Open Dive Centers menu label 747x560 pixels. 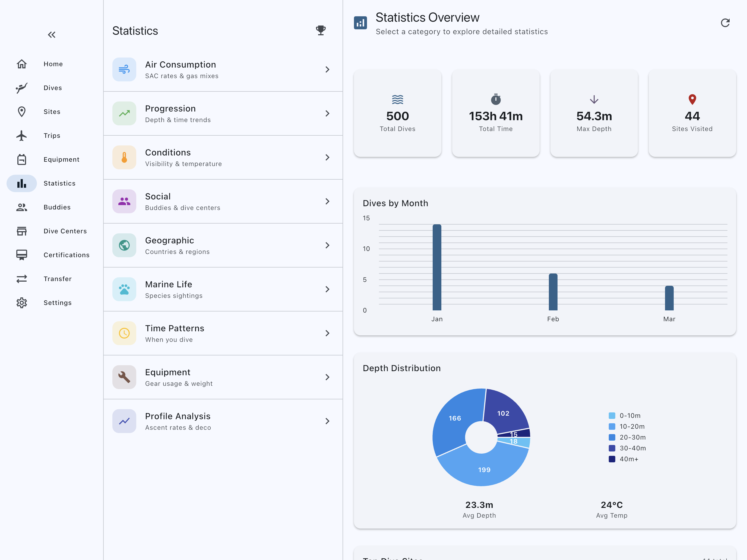click(65, 231)
